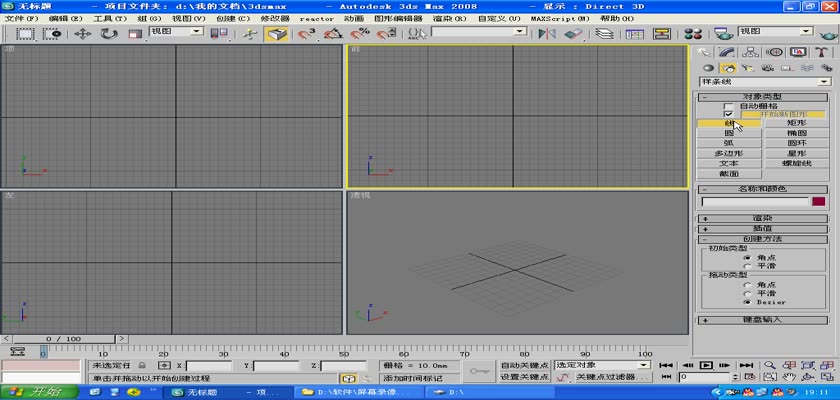Viewport: 840px width, 400px height.
Task: Open the 修改器 menu
Action: 275,18
